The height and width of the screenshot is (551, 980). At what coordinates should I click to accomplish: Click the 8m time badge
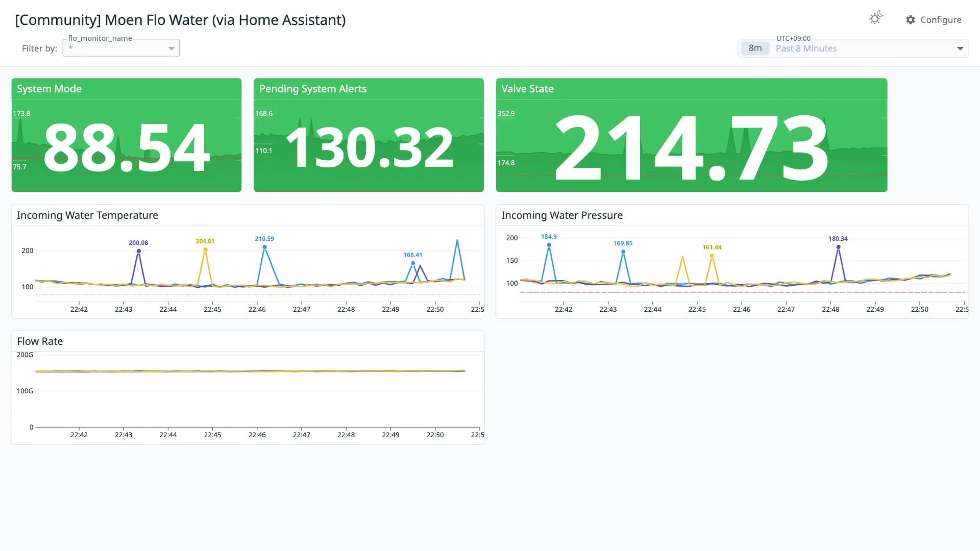(755, 48)
